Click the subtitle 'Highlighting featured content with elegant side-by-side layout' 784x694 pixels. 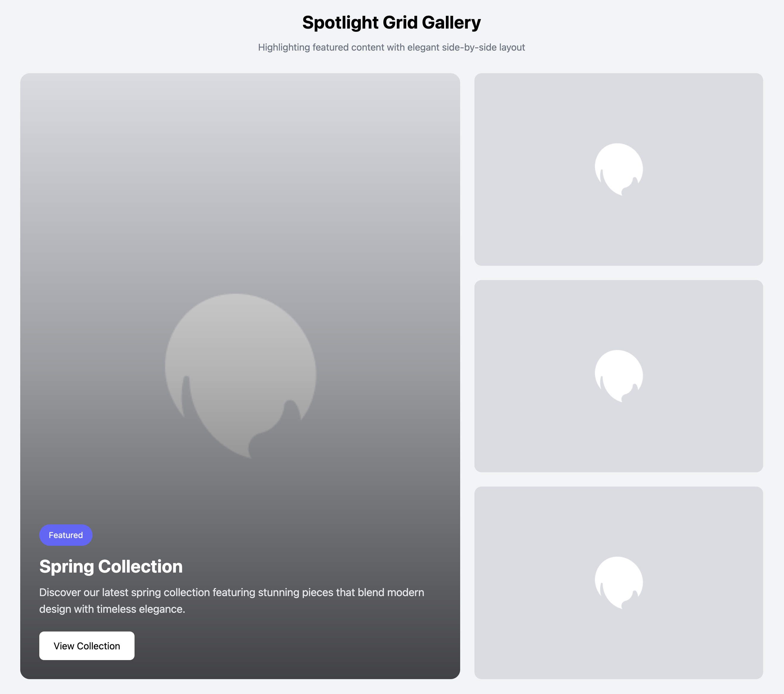392,47
